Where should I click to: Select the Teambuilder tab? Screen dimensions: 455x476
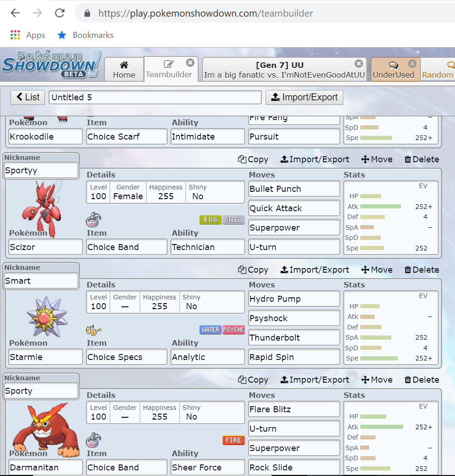[x=169, y=69]
